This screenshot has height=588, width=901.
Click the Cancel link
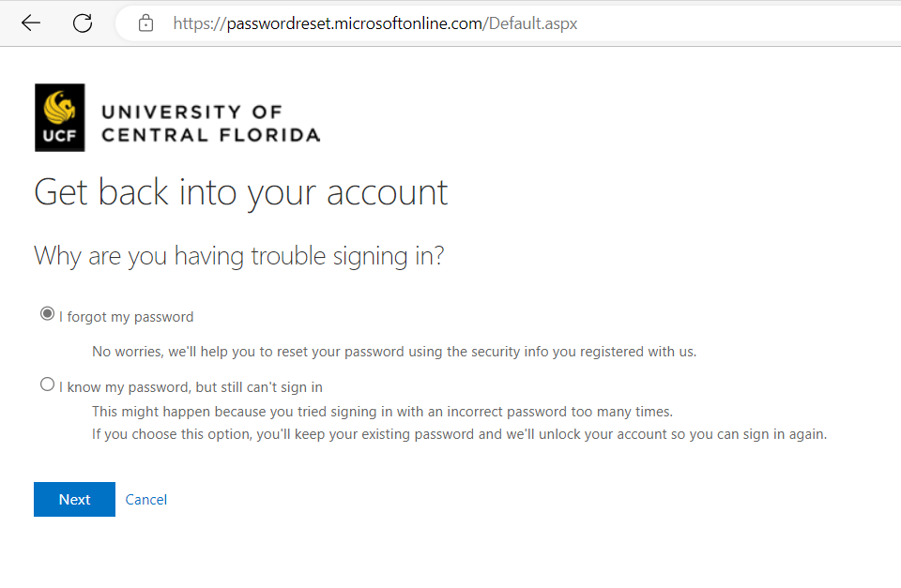tap(146, 500)
